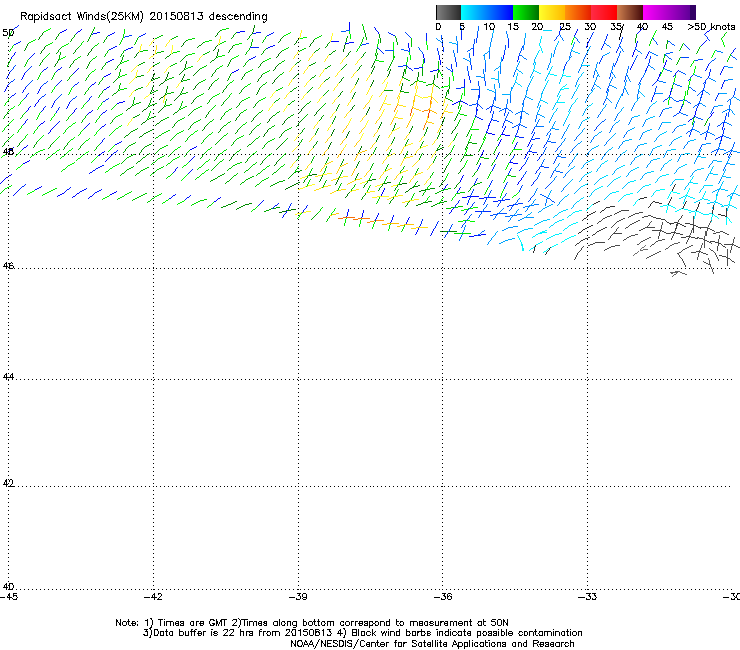Click the longitude axis label '-39'
This screenshot has height=650, width=740.
click(x=298, y=597)
